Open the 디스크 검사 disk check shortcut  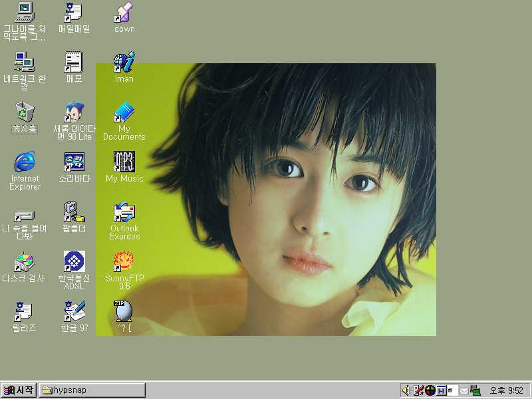[25, 262]
